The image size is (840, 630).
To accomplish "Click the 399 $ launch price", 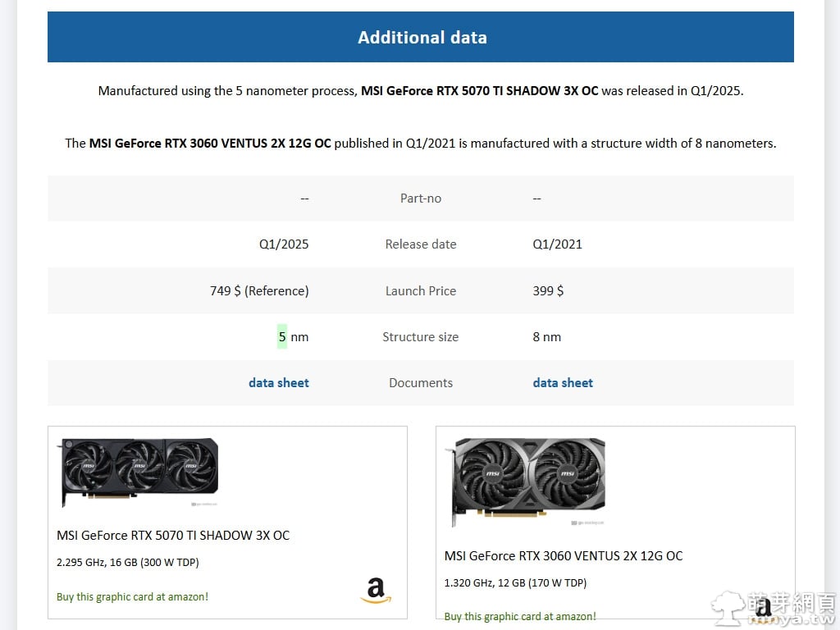I will [x=548, y=291].
